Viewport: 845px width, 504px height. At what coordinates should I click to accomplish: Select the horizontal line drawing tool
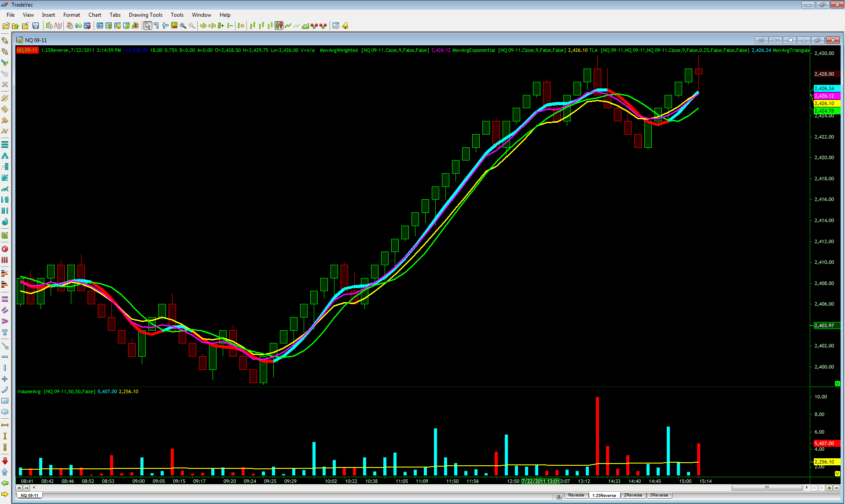point(5,357)
